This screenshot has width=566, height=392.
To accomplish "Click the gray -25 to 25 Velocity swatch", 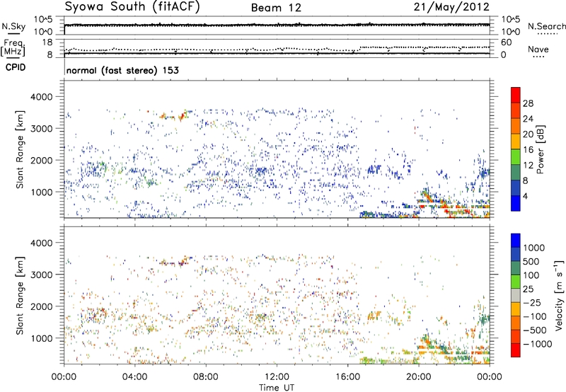I will tap(516, 296).
